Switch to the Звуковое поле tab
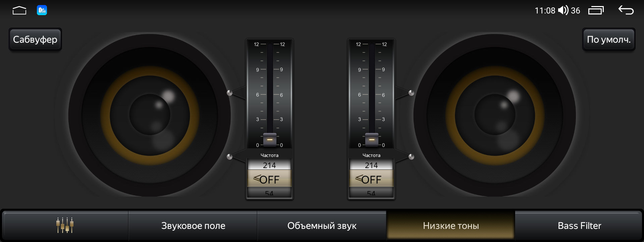Image resolution: width=644 pixels, height=242 pixels. coord(193,225)
